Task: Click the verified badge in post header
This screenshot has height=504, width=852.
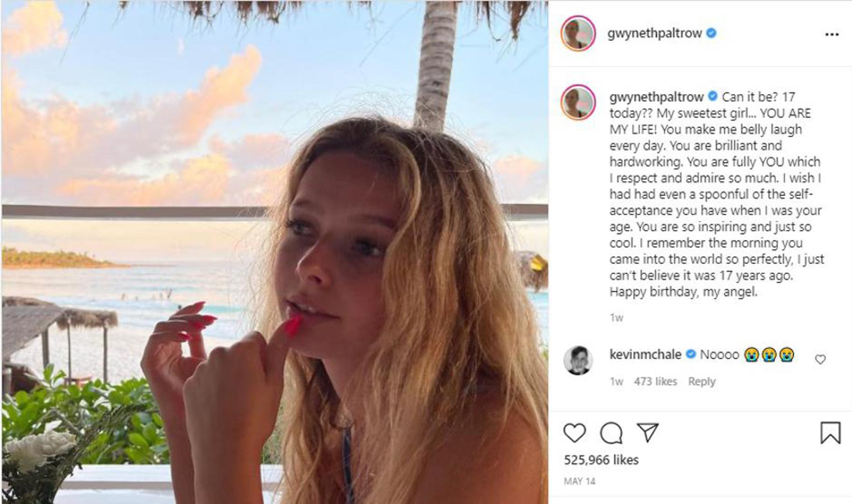Action: pyautogui.click(x=711, y=33)
